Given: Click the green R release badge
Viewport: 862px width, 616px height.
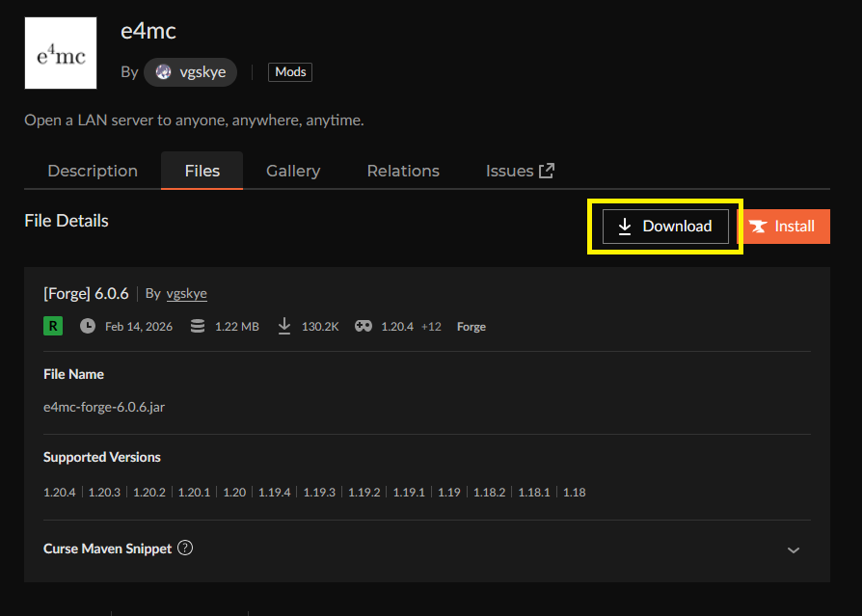Looking at the screenshot, I should 53,326.
